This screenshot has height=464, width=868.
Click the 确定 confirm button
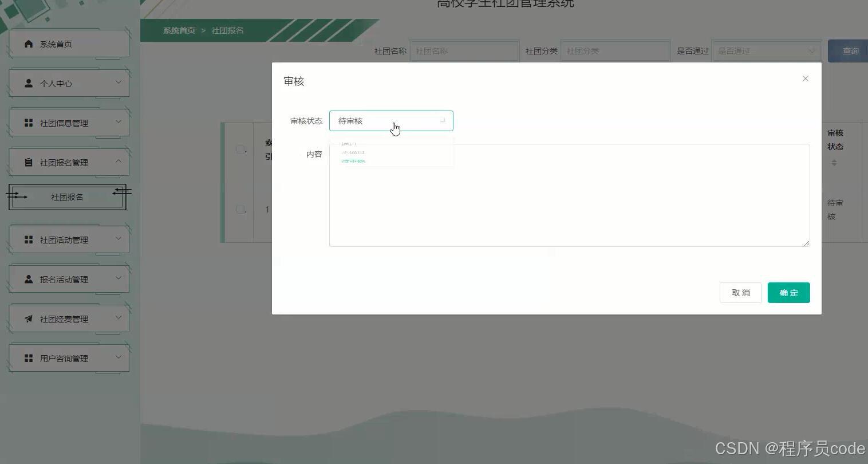(x=788, y=293)
